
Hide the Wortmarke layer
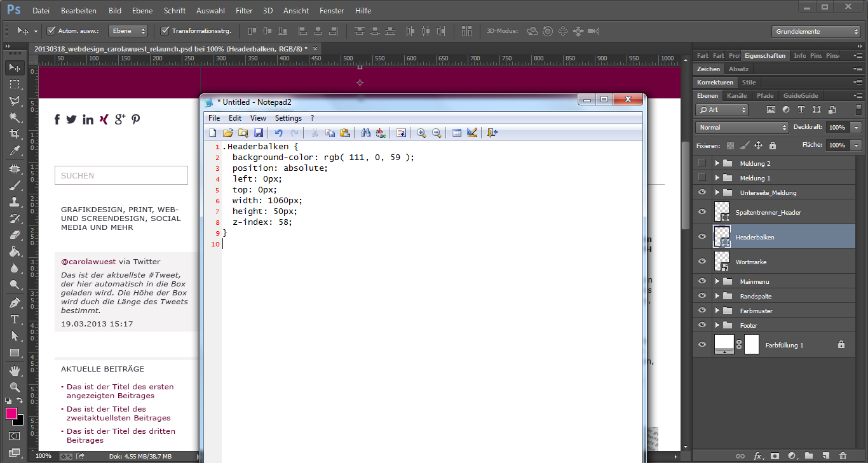[702, 261]
